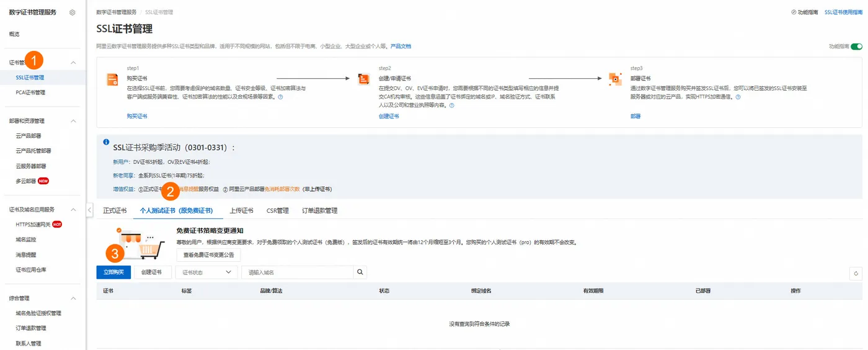
Task: Open the SSL证书使用指南 link
Action: coord(843,12)
